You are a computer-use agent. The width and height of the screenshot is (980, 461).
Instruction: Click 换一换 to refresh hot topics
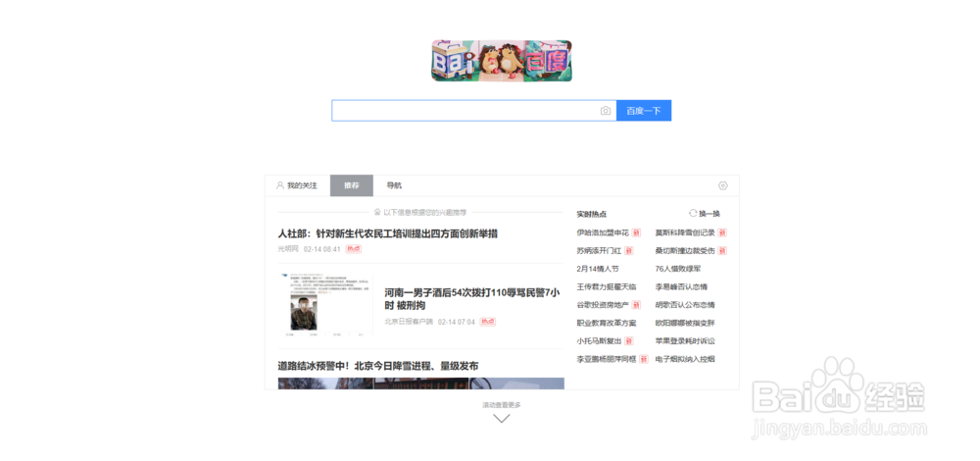click(x=705, y=213)
